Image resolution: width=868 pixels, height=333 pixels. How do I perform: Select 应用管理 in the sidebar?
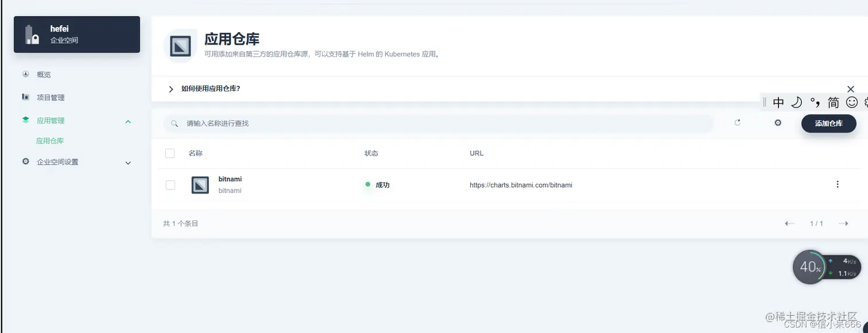pyautogui.click(x=51, y=121)
